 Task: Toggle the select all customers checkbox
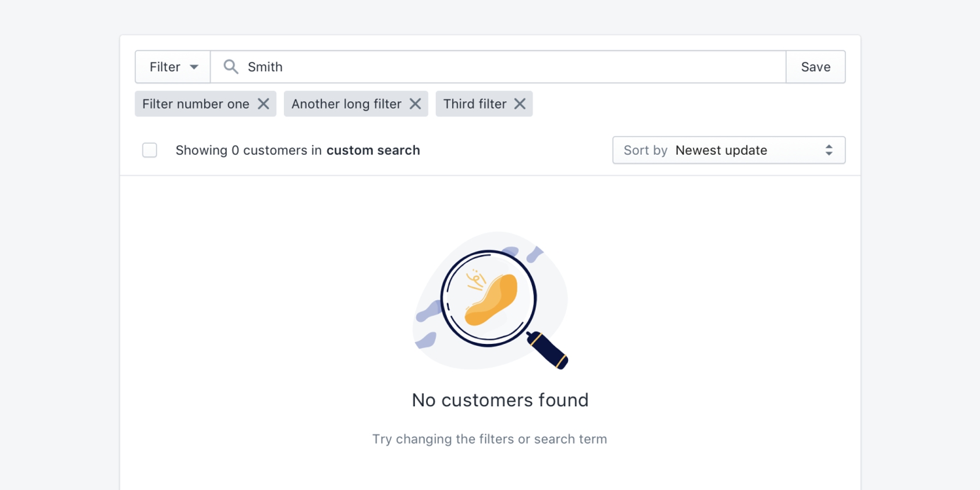[150, 150]
